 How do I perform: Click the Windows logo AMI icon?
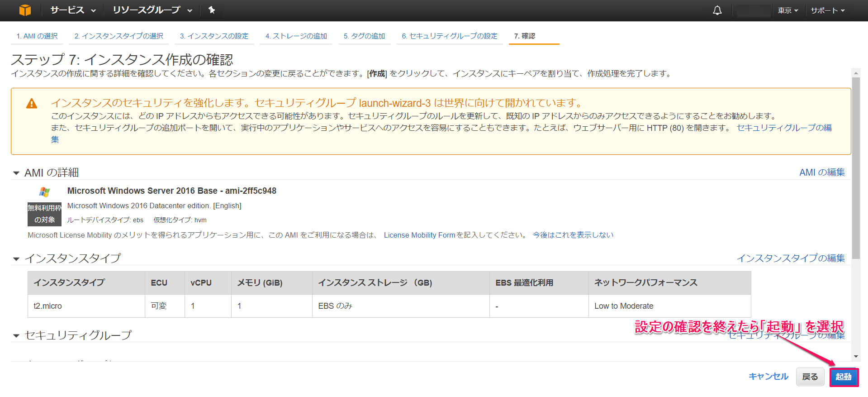44,192
